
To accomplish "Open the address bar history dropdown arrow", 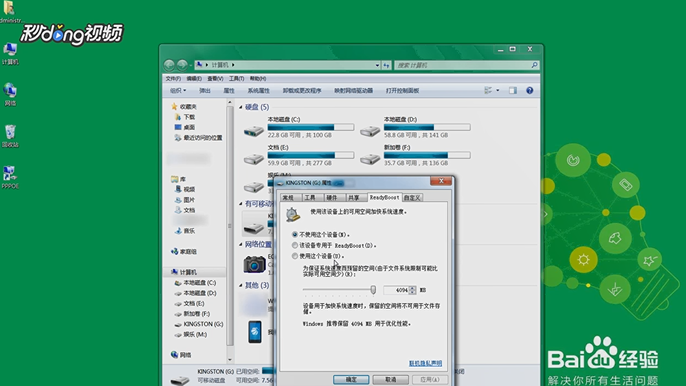I will tap(377, 65).
